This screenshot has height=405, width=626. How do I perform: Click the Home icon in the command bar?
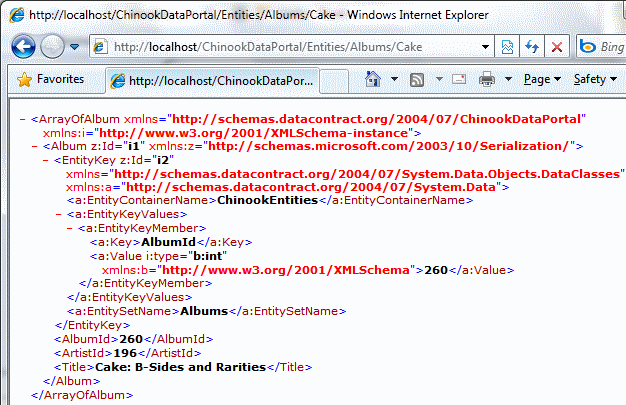click(x=372, y=79)
